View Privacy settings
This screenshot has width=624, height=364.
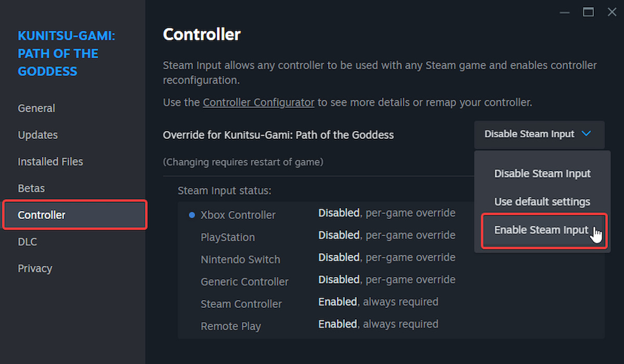click(x=35, y=268)
